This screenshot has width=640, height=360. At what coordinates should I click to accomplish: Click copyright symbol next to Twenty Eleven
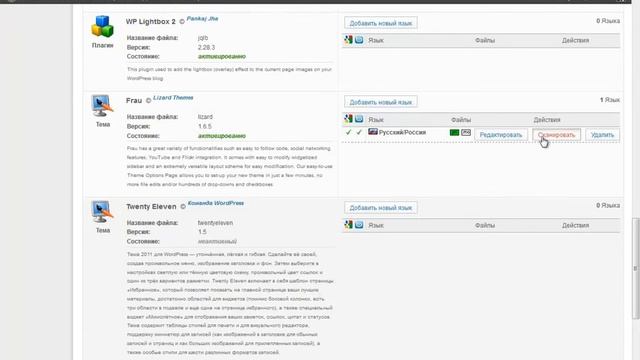tap(183, 207)
